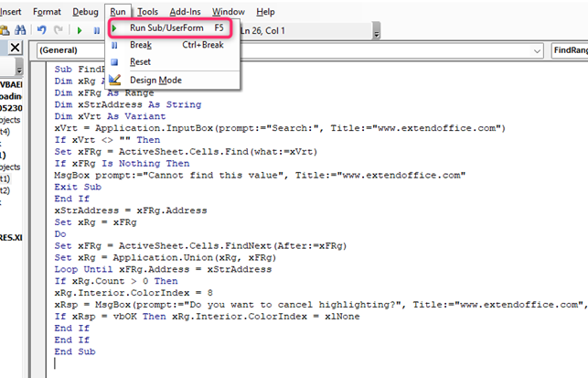The height and width of the screenshot is (378, 588).
Task: Click the Undo arrow in toolbar
Action: point(43,30)
